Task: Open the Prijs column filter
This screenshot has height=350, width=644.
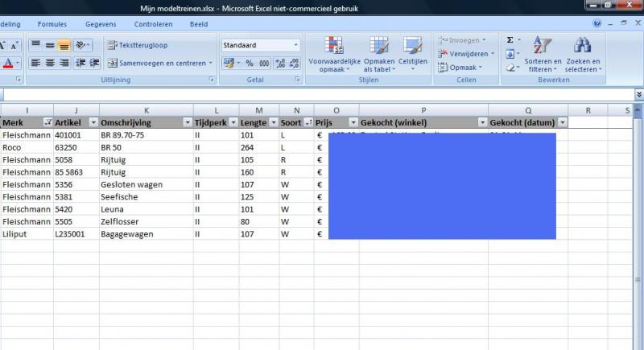Action: (x=353, y=122)
